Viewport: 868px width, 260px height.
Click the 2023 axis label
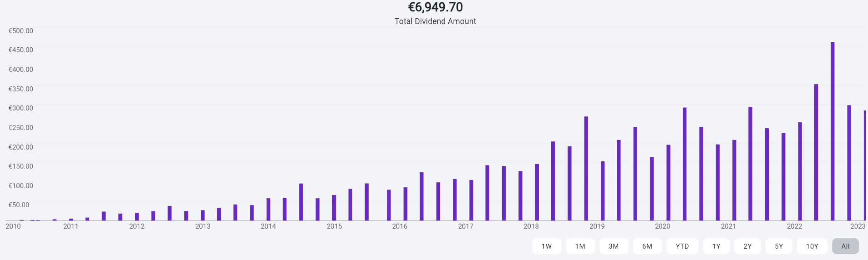tap(858, 226)
